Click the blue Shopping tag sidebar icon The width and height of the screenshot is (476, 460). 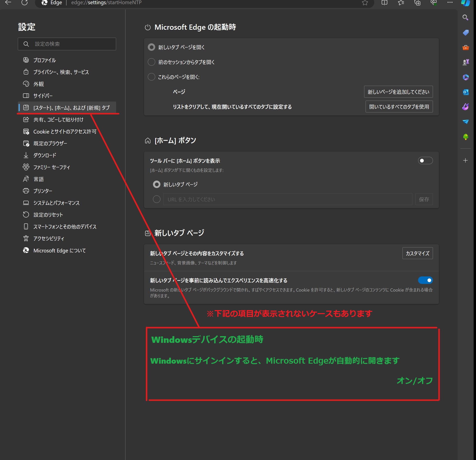pyautogui.click(x=466, y=32)
